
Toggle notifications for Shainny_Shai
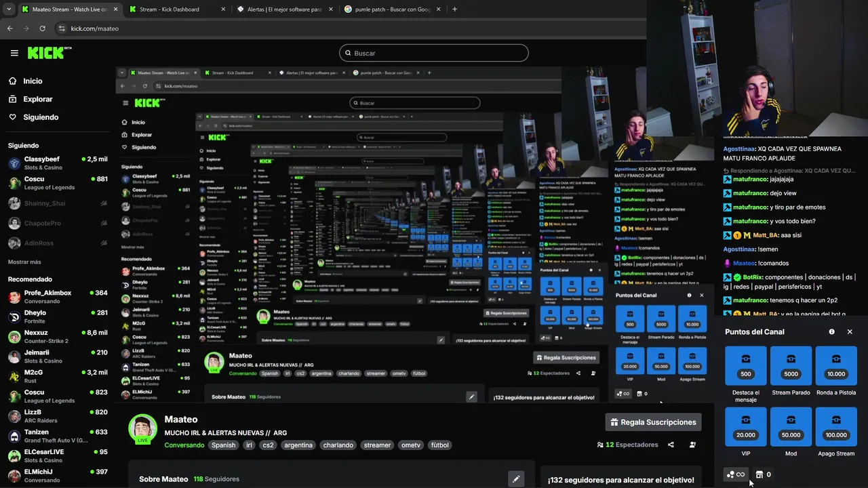[x=104, y=203]
